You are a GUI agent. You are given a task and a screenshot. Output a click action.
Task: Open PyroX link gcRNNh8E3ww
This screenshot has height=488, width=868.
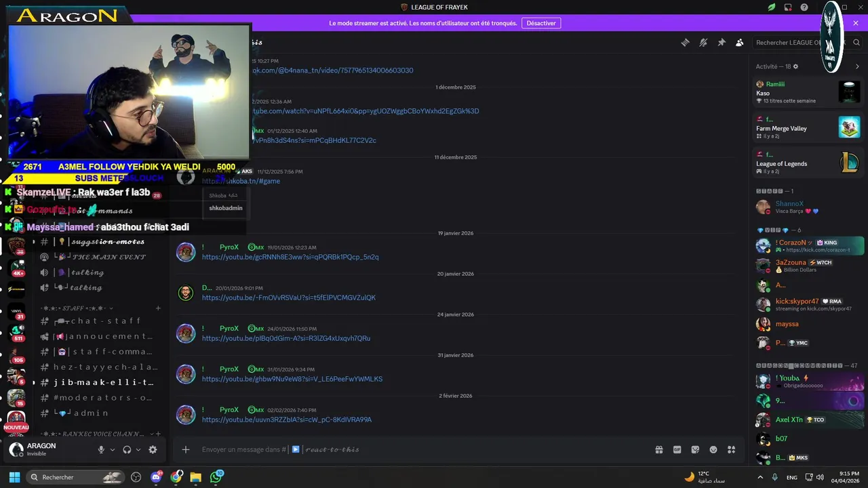[x=290, y=257]
